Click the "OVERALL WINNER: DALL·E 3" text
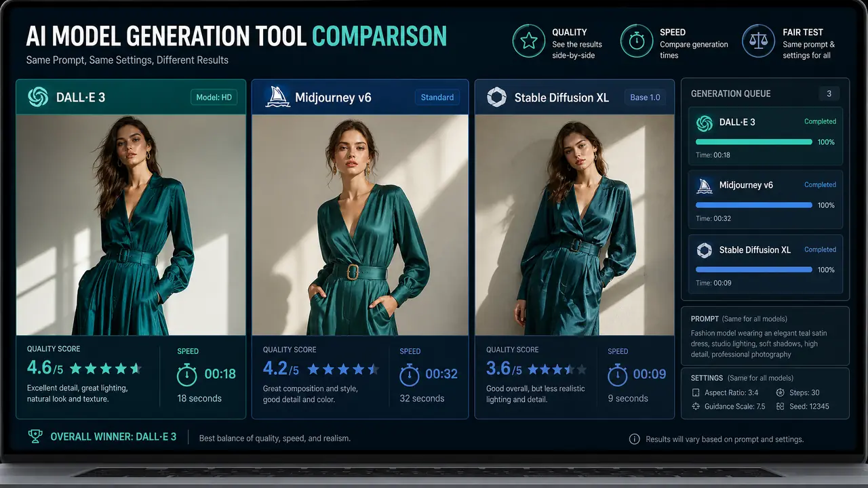Screen dimensions: 868x488 113,437
